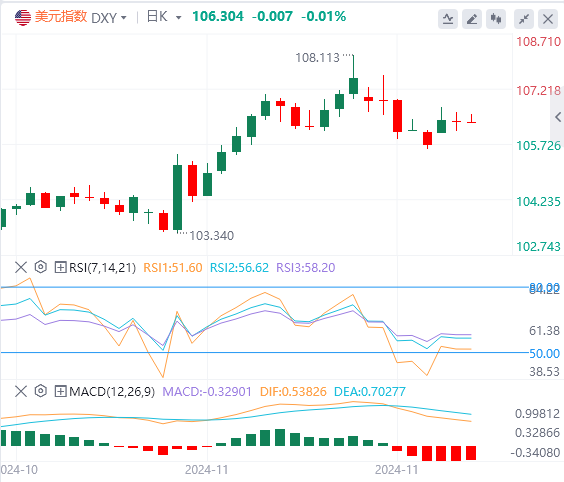Toggle the MACD panel plus box
The image size is (564, 482).
[60, 391]
